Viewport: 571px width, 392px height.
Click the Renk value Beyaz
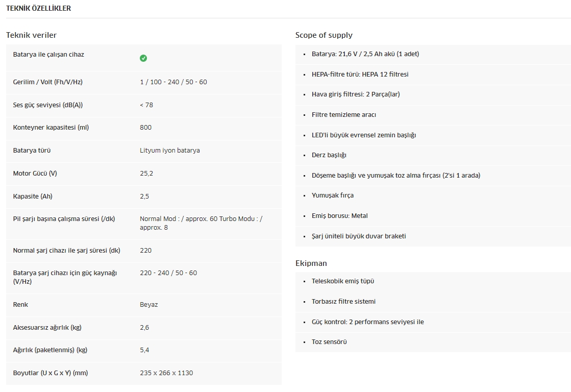(148, 305)
